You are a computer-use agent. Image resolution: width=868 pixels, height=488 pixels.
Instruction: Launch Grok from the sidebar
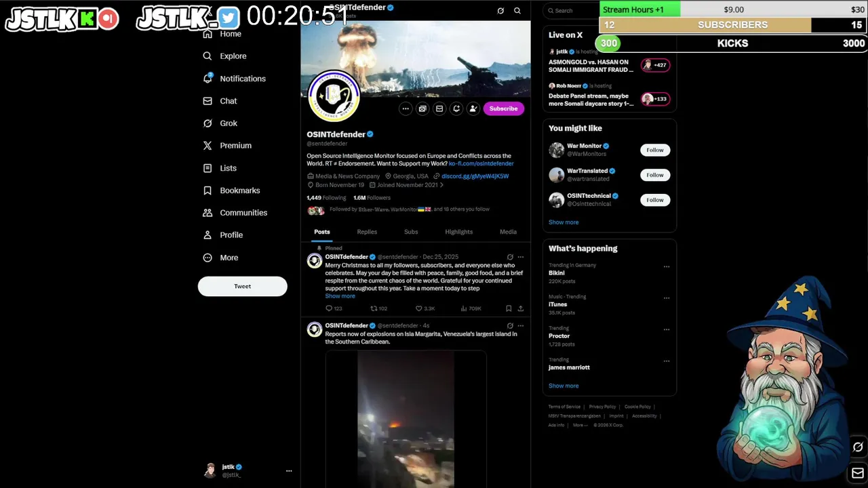[220, 123]
